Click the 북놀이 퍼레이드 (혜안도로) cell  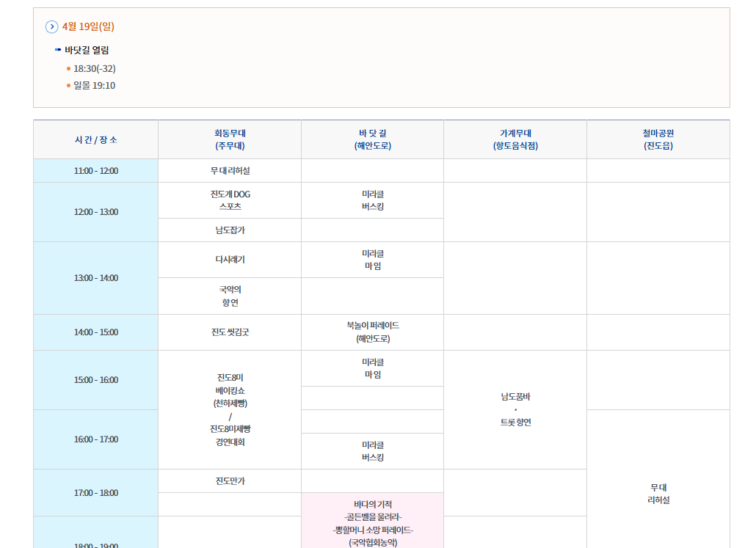coord(372,332)
